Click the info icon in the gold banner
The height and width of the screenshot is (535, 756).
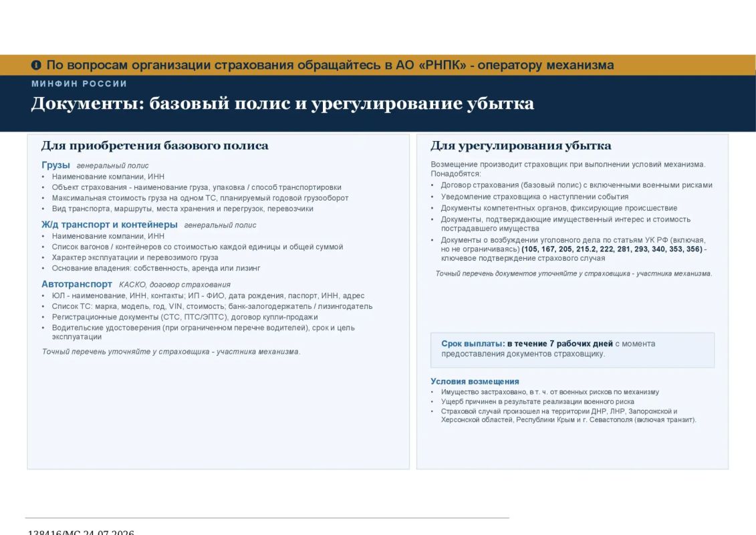(36, 65)
